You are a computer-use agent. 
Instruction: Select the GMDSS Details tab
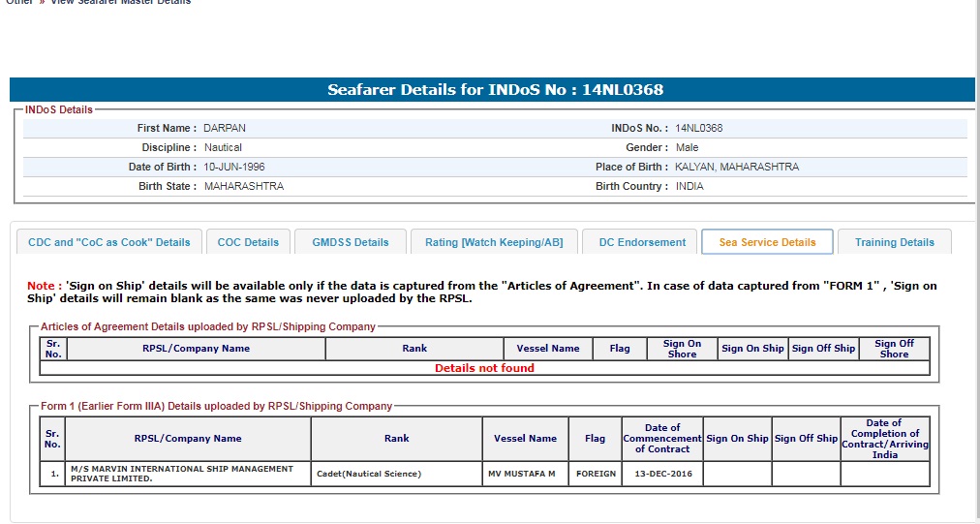pos(350,242)
